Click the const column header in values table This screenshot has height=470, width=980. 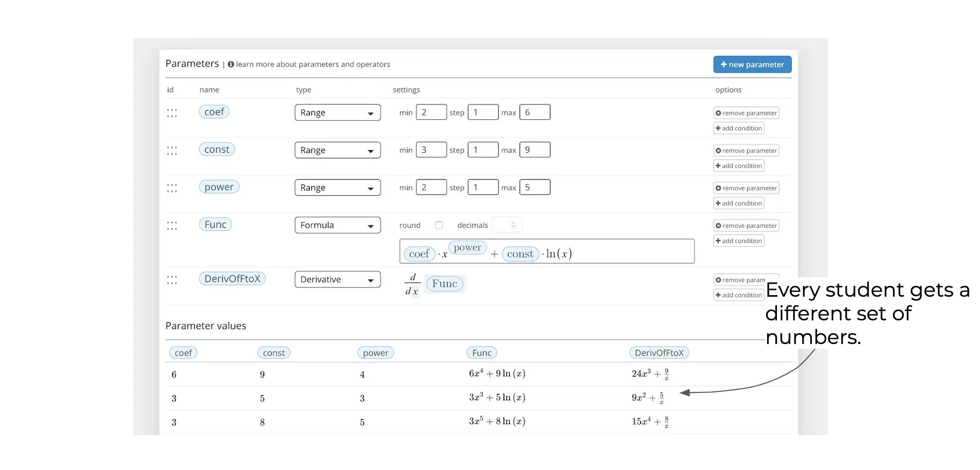274,353
